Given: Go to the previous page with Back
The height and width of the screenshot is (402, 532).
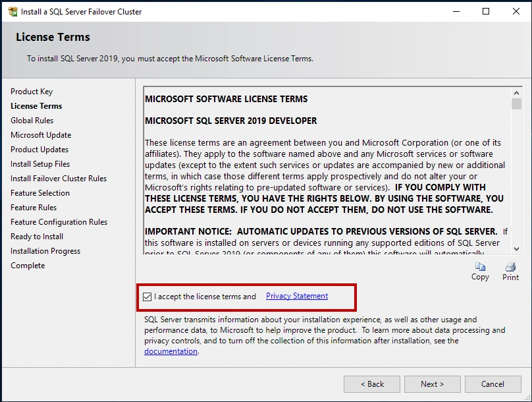Looking at the screenshot, I should tap(372, 384).
